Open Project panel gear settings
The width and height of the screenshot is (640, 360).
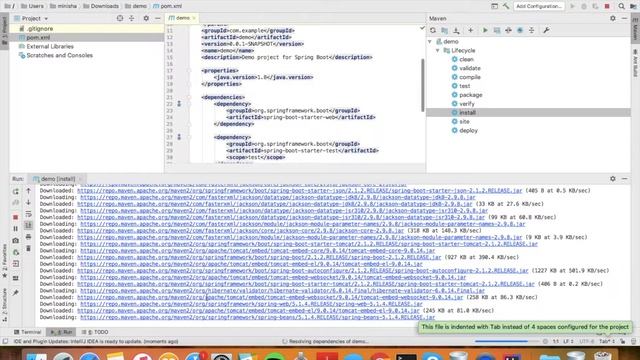click(146, 18)
